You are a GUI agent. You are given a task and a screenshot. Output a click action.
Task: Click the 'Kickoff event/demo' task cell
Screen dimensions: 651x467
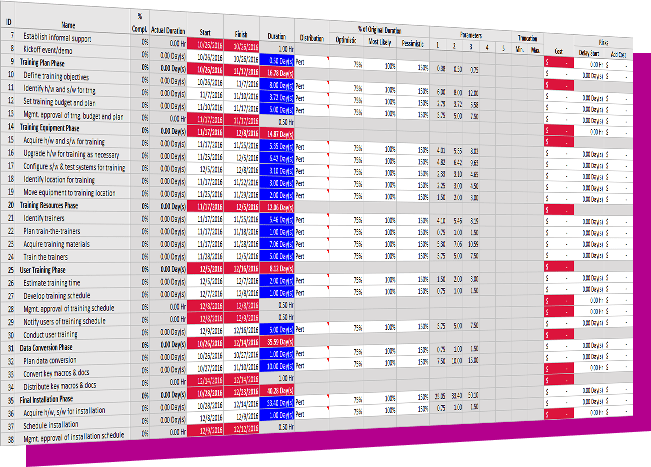click(56, 48)
